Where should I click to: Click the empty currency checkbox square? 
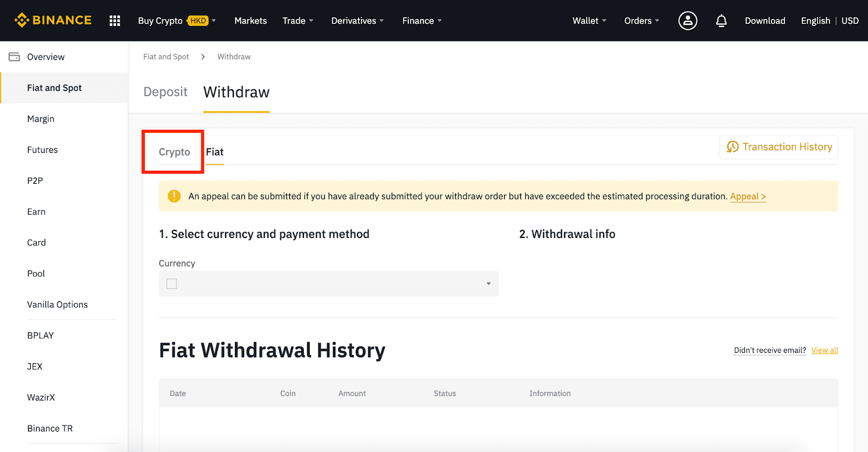click(x=172, y=284)
